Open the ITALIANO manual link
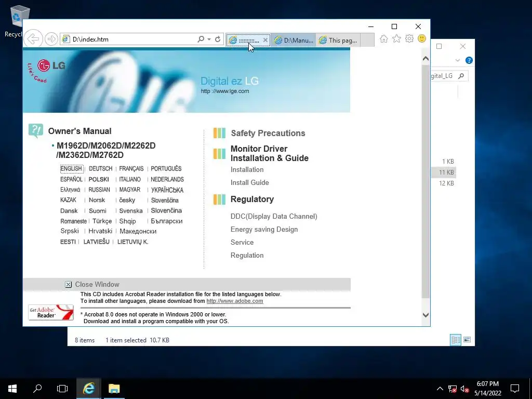Image resolution: width=532 pixels, height=399 pixels. (x=130, y=179)
